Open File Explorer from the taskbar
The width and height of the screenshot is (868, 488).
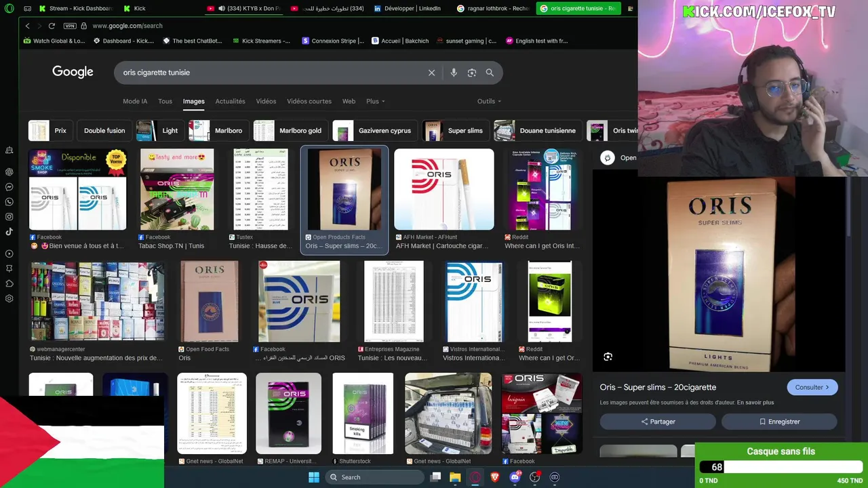coord(455,477)
